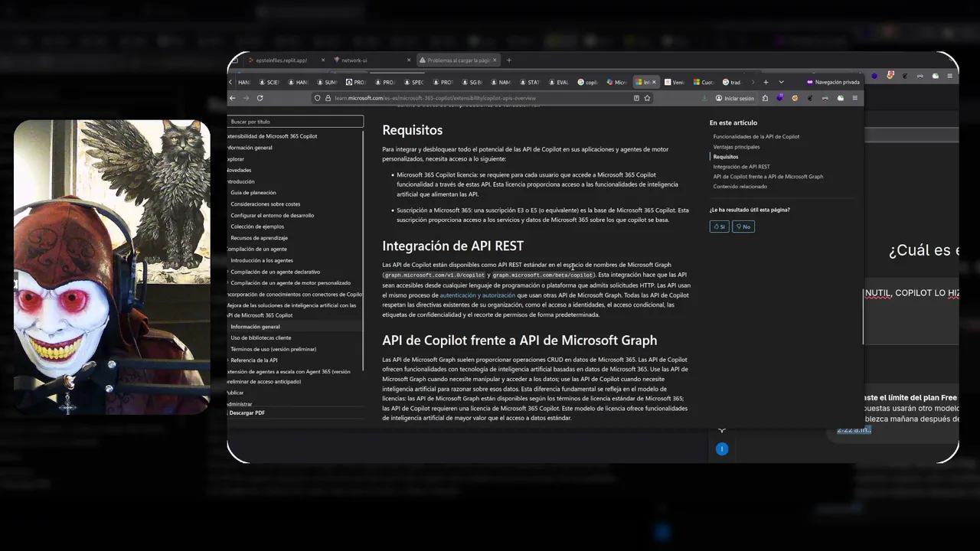
Task: Open Términos de uso (versión preliminar)
Action: click(273, 349)
